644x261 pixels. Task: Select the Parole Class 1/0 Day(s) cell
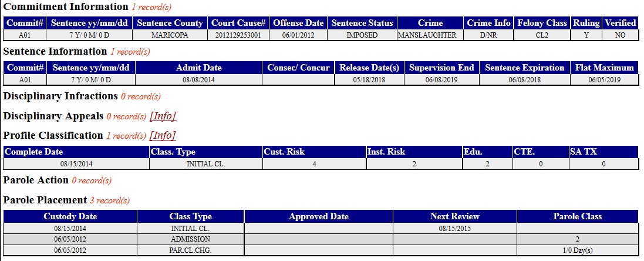(578, 250)
